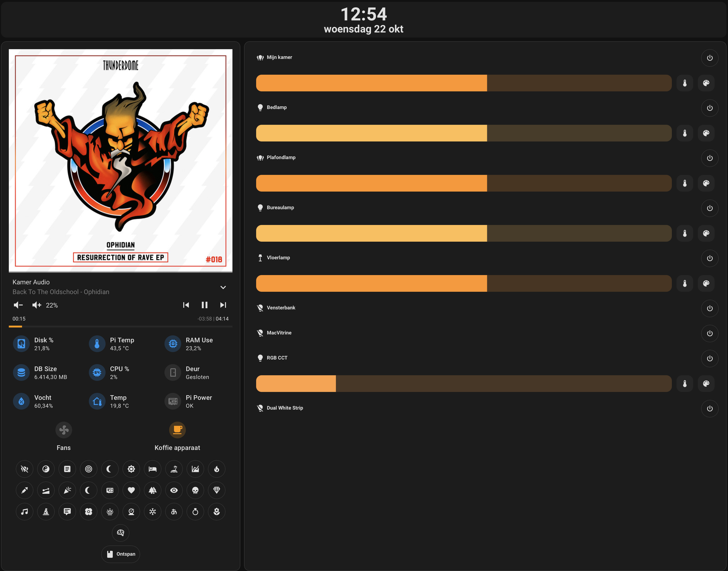Select the palm tree island scene
The width and height of the screenshot is (728, 571).
174,469
